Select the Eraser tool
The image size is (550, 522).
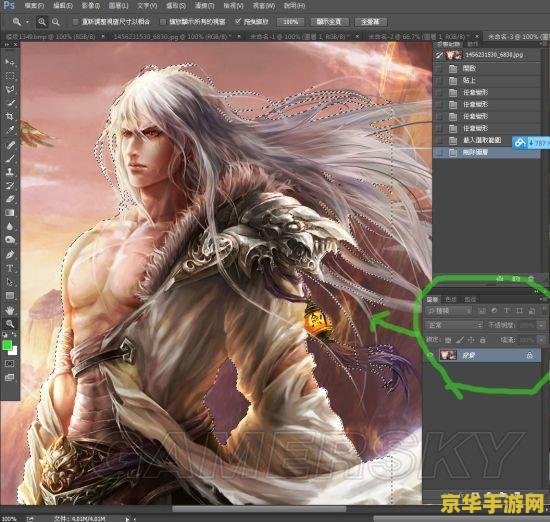10,199
